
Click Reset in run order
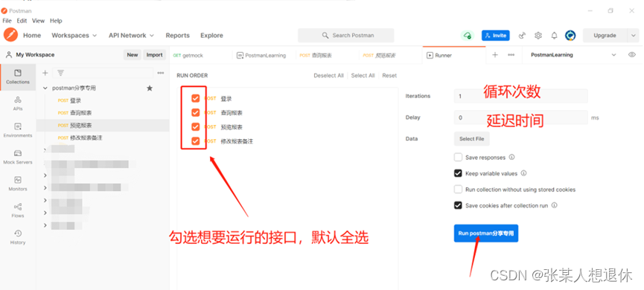point(389,75)
